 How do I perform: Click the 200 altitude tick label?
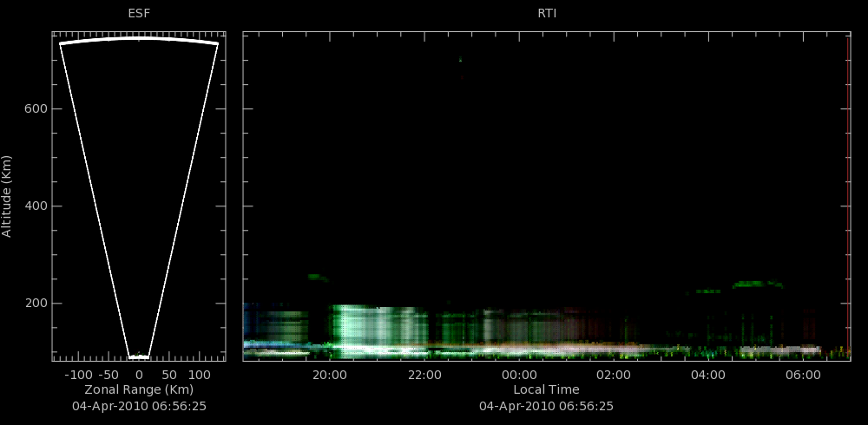[x=36, y=304]
